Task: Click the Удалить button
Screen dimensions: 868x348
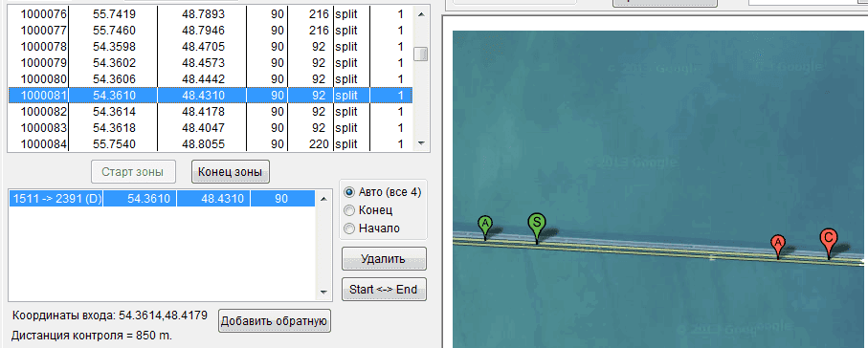Action: pos(384,259)
